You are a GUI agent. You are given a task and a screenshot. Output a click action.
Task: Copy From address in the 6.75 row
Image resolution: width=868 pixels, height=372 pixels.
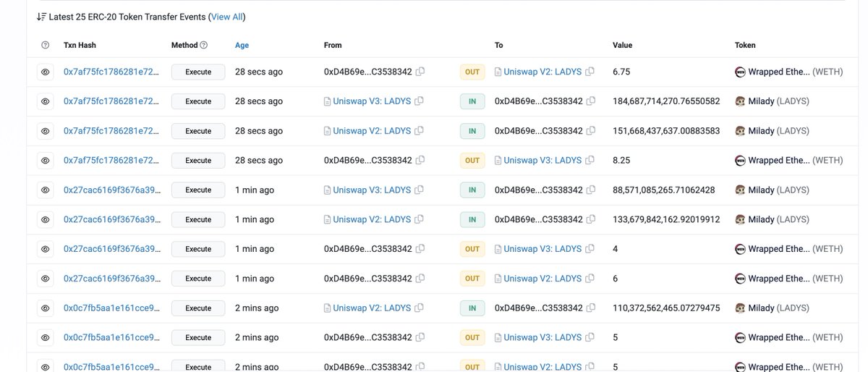(420, 72)
